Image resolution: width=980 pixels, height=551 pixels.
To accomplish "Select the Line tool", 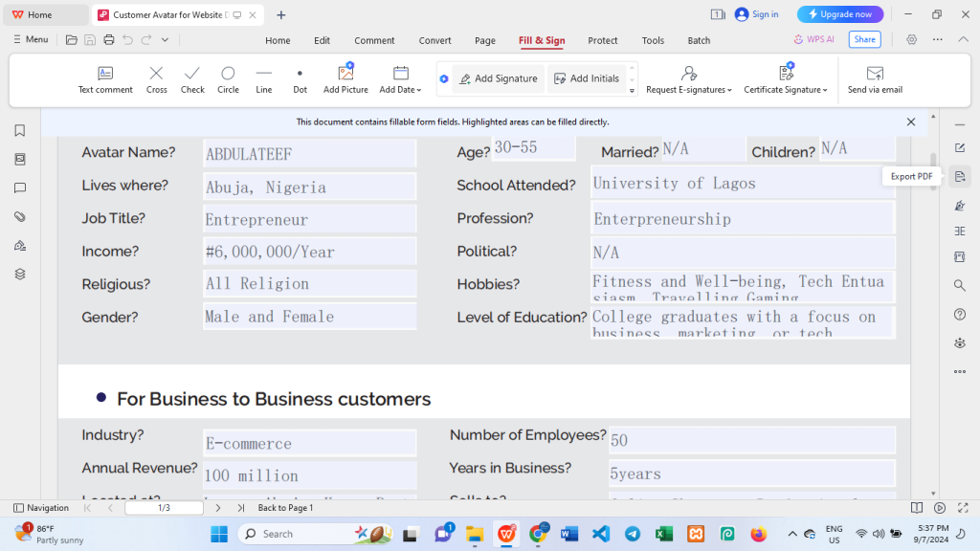I will click(264, 80).
